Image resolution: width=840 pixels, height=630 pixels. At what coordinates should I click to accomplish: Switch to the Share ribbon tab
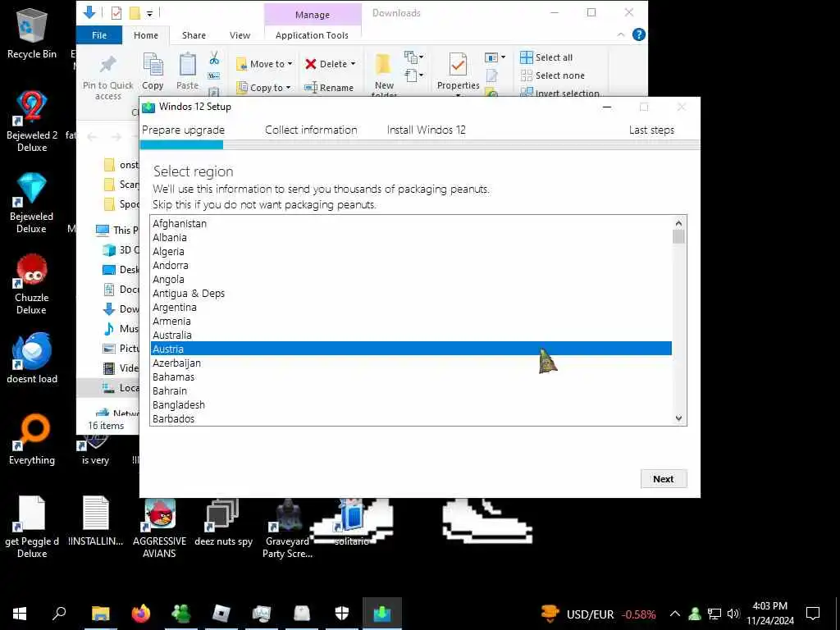tap(194, 35)
